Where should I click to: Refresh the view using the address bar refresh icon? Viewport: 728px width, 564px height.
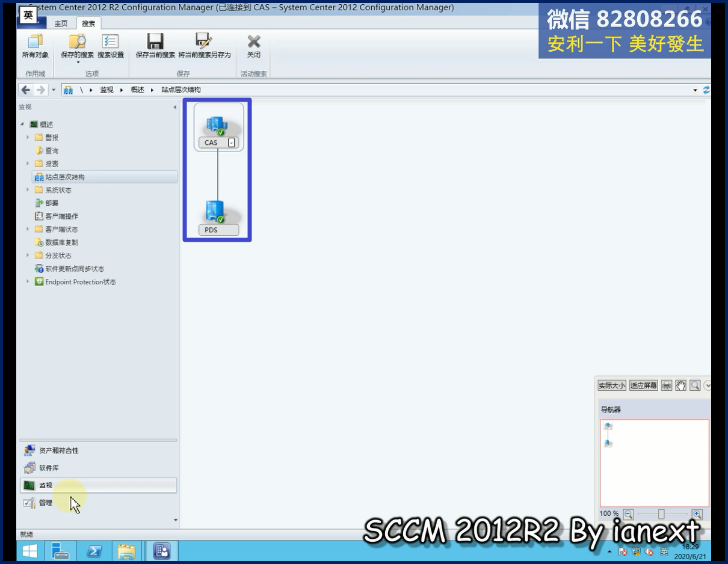[706, 90]
